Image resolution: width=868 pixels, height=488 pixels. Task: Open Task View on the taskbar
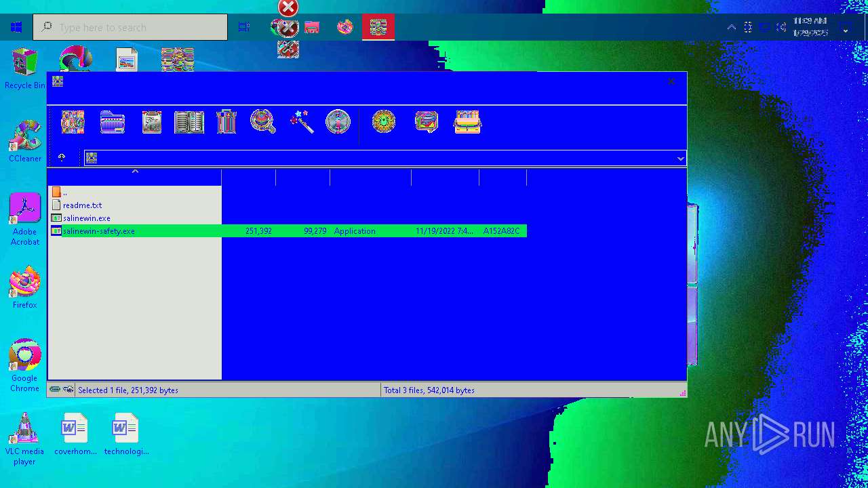[244, 27]
